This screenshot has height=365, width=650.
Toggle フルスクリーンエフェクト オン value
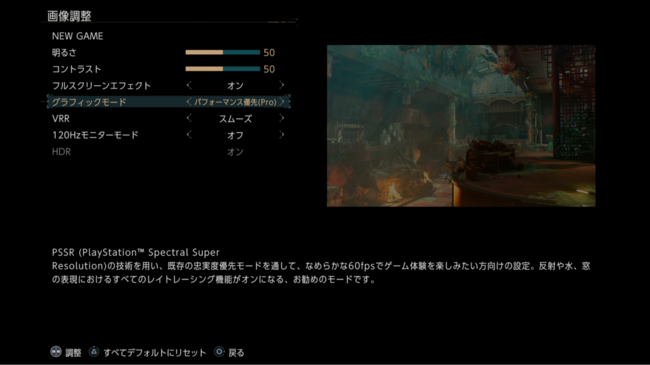pyautogui.click(x=235, y=85)
